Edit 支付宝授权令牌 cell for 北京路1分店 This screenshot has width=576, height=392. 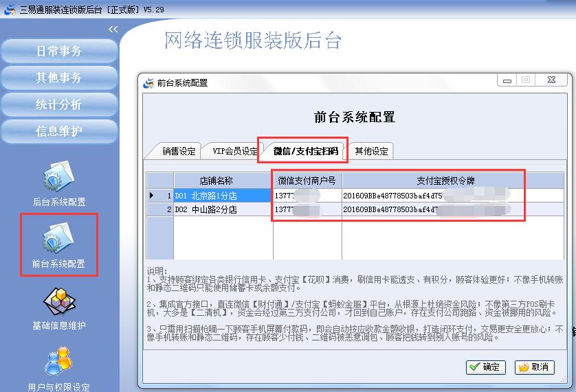(453, 196)
